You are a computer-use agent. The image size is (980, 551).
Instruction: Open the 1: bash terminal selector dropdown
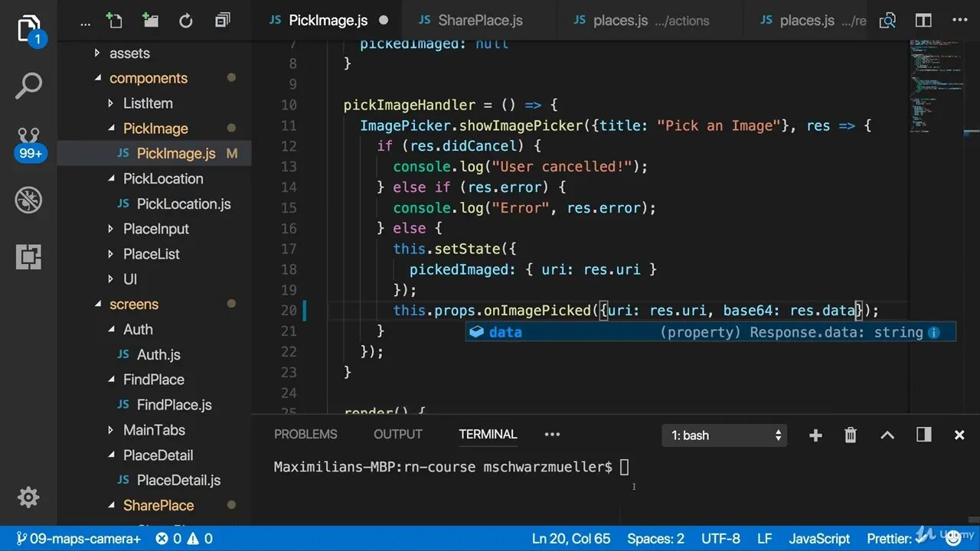tap(724, 435)
